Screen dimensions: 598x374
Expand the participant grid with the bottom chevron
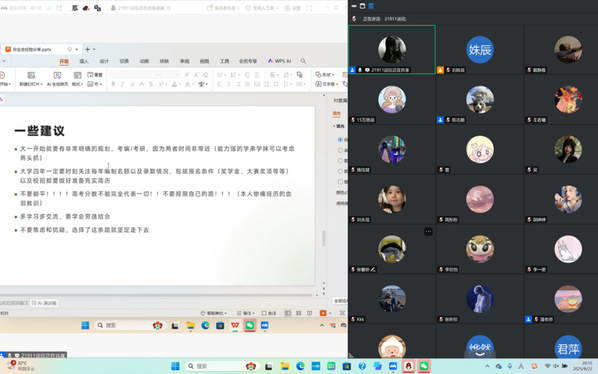point(480,354)
